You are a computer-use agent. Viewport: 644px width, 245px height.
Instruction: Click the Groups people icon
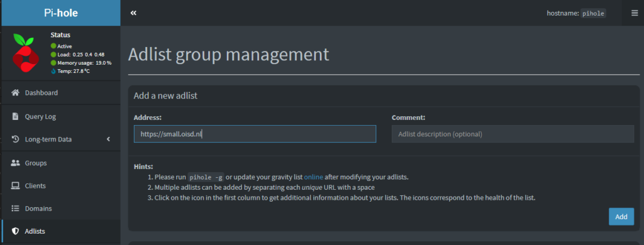pos(15,163)
